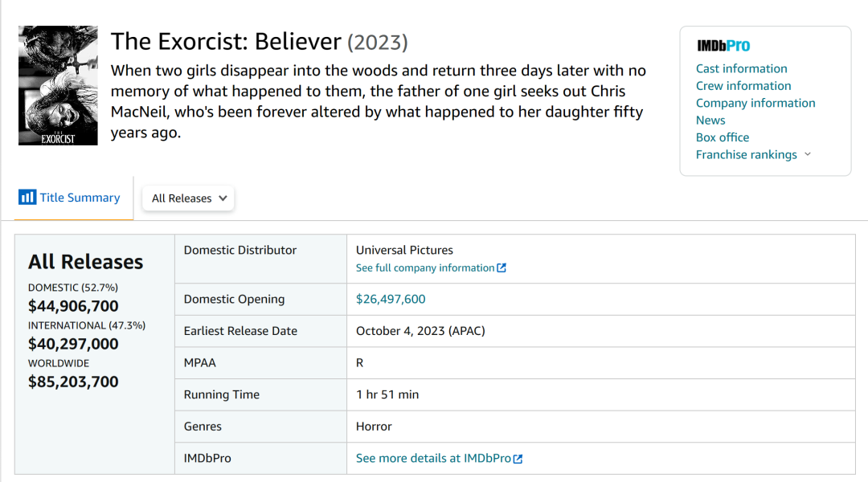The width and height of the screenshot is (868, 482).
Task: Open the $26,497,600 domestic opening link
Action: point(391,299)
